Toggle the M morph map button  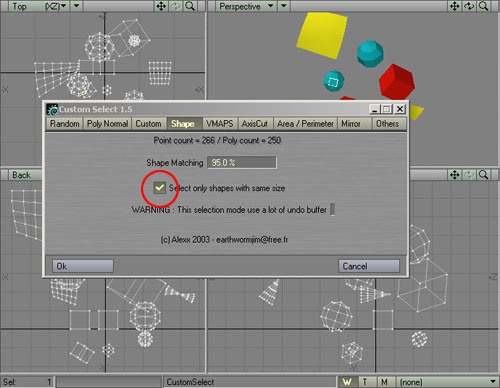385,382
